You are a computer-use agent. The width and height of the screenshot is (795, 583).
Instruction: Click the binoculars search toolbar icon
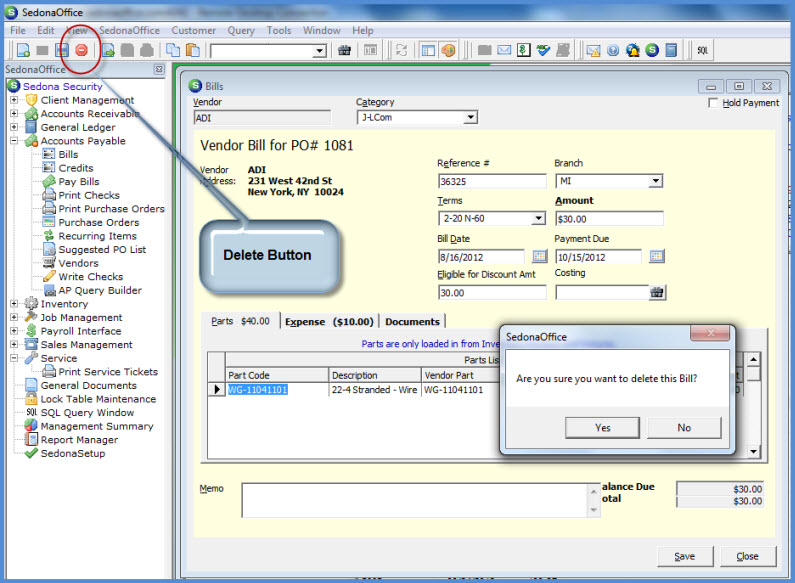pyautogui.click(x=345, y=50)
